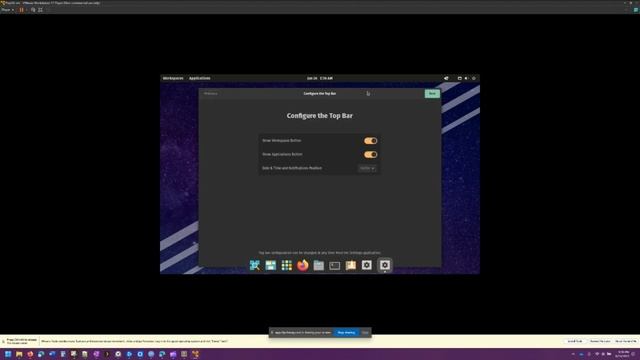The image size is (640, 360).
Task: Click the network icon in the top bar
Action: [460, 78]
